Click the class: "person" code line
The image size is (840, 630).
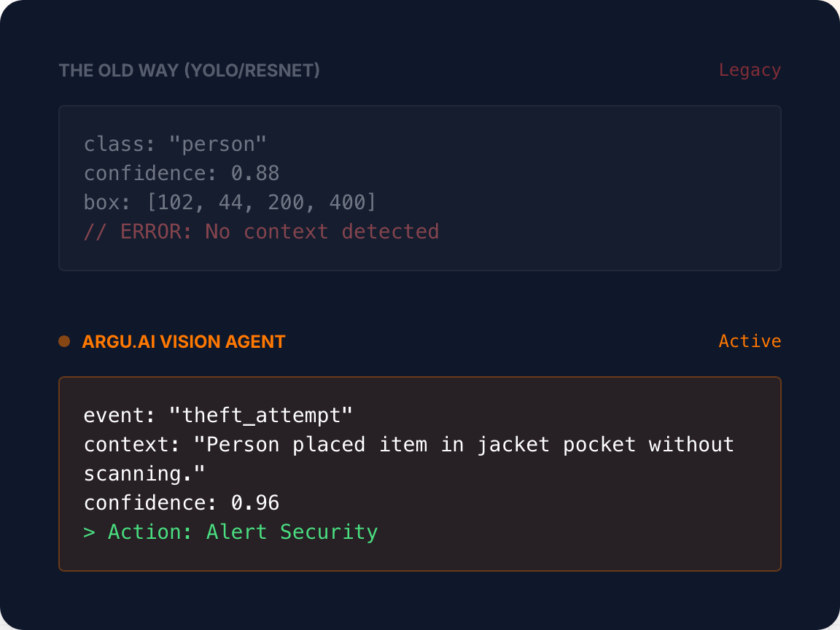(x=175, y=144)
